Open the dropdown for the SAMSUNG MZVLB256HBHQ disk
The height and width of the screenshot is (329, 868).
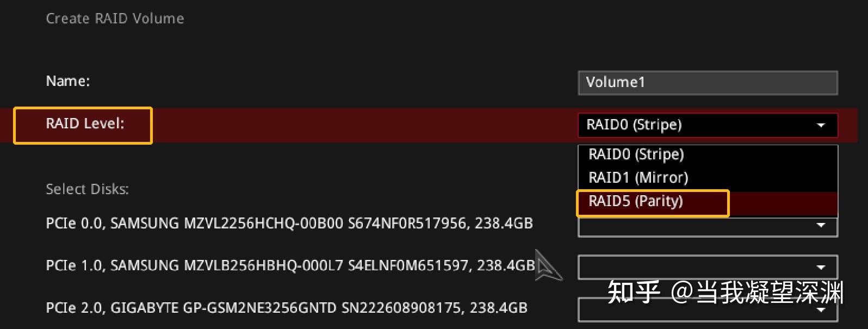706,266
